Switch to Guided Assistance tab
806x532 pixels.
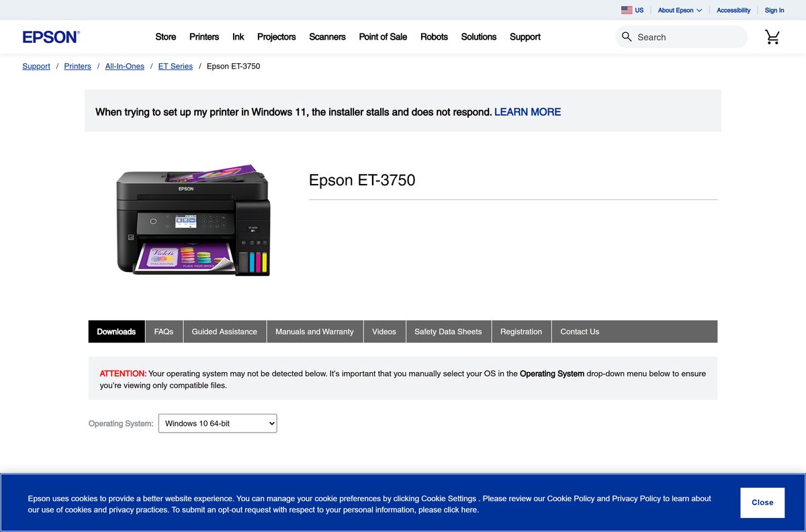(x=224, y=331)
